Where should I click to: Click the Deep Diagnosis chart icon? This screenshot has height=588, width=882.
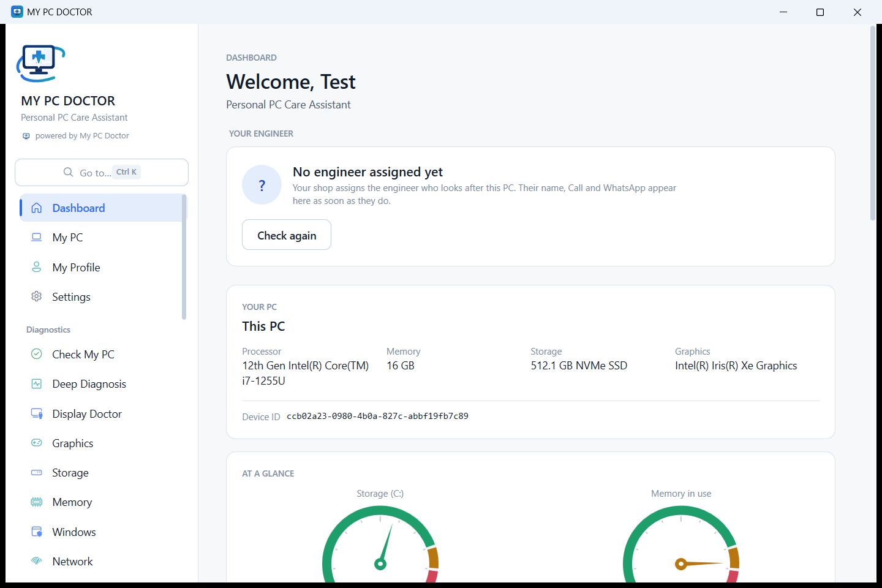pyautogui.click(x=37, y=384)
